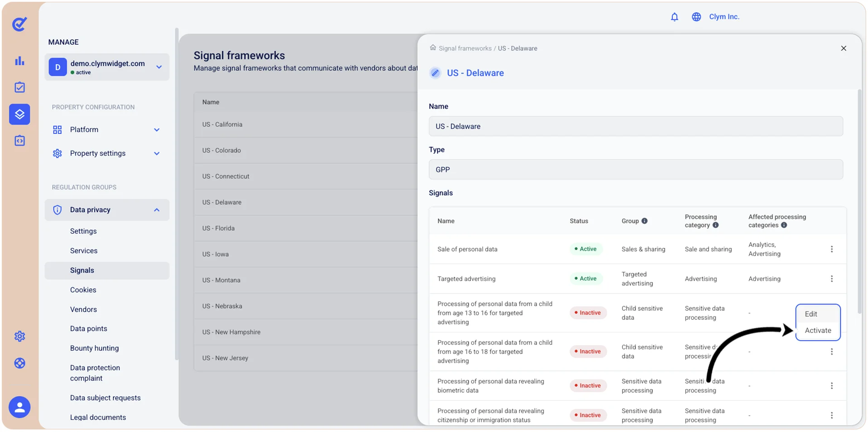
Task: Select the US - New Jersey framework row
Action: pos(306,358)
